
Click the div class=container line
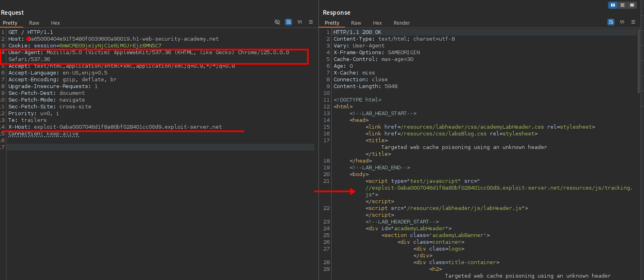click(x=431, y=242)
